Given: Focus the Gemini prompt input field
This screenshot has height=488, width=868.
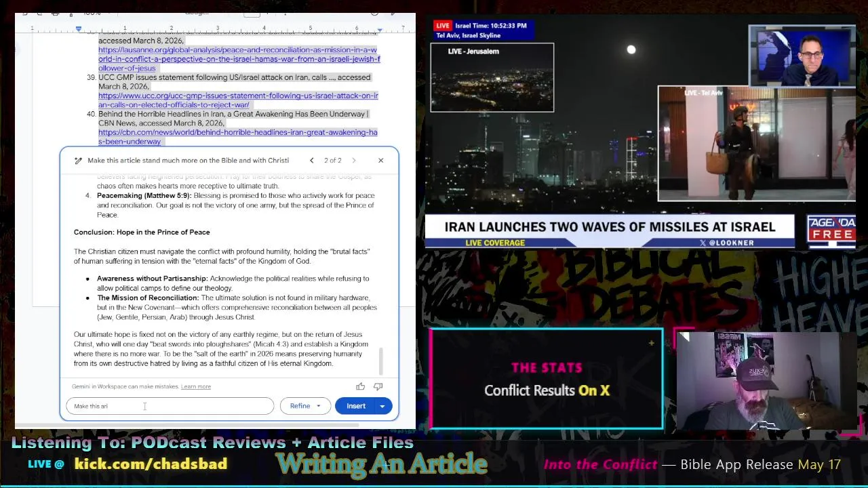Looking at the screenshot, I should click(170, 406).
